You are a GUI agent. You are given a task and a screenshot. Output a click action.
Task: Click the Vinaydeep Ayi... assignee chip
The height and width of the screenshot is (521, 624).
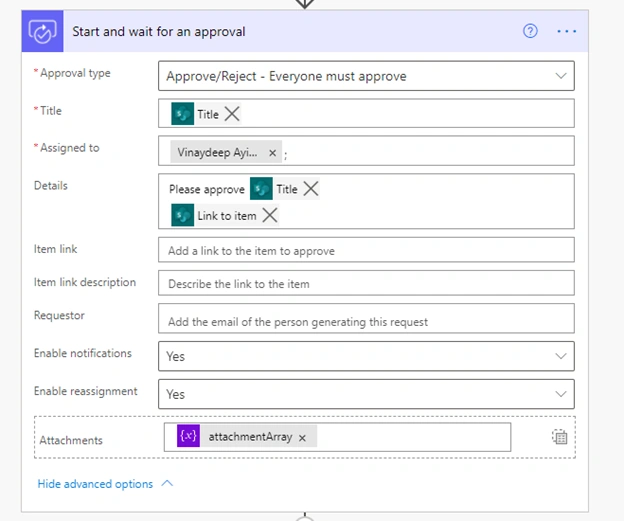226,152
